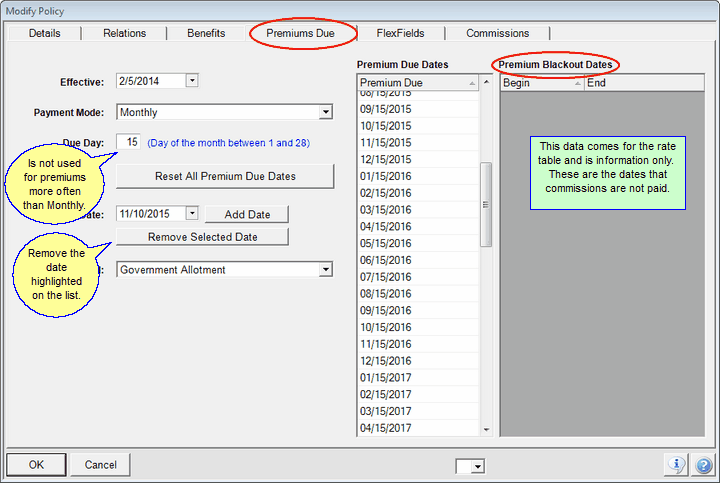The height and width of the screenshot is (483, 720).
Task: Click the Add Date button
Action: coord(246,214)
